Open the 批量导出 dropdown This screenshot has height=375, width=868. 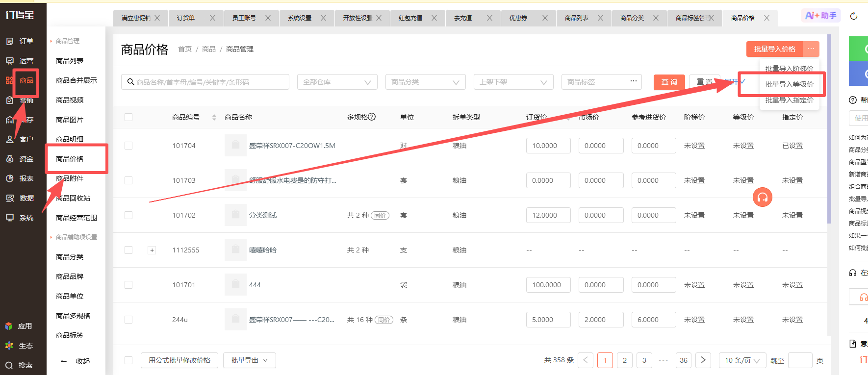coord(250,360)
